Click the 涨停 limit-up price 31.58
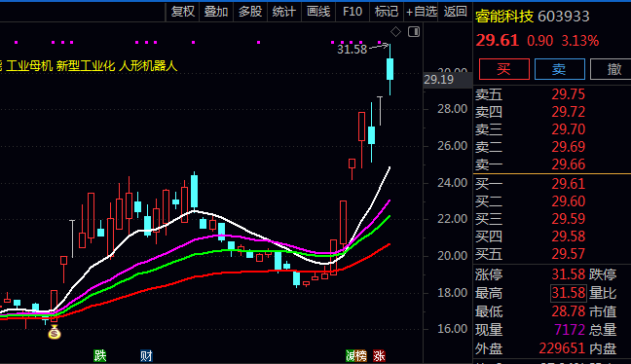The height and width of the screenshot is (364, 631). point(569,274)
